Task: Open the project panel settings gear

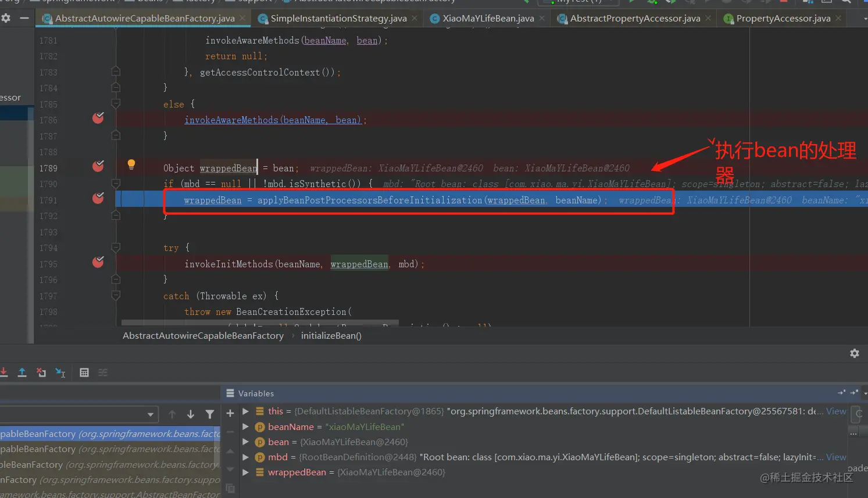Action: pyautogui.click(x=6, y=18)
